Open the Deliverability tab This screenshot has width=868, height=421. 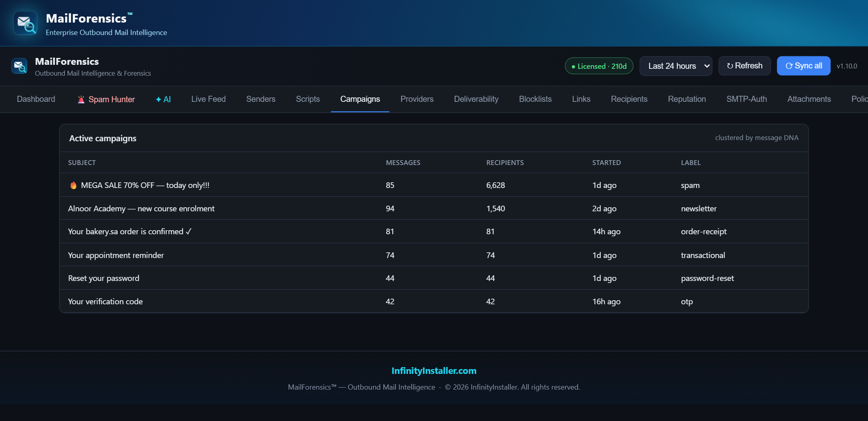pyautogui.click(x=476, y=99)
